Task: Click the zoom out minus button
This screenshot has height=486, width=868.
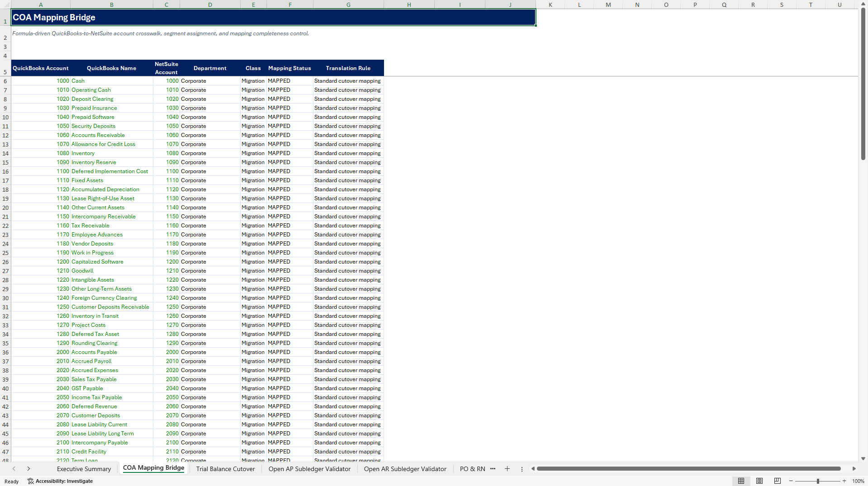Action: pos(791,481)
